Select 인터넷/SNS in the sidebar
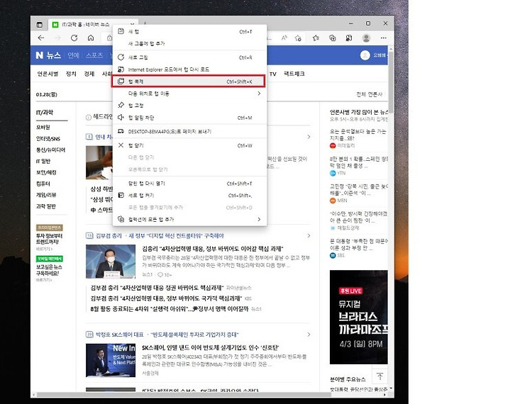Viewport: 532px width, 404px height. click(x=48, y=139)
